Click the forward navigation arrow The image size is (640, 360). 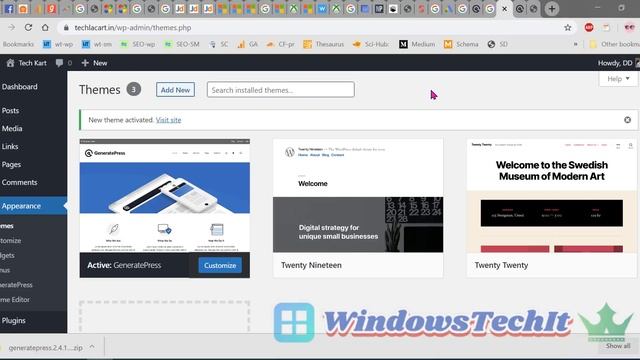11,27
